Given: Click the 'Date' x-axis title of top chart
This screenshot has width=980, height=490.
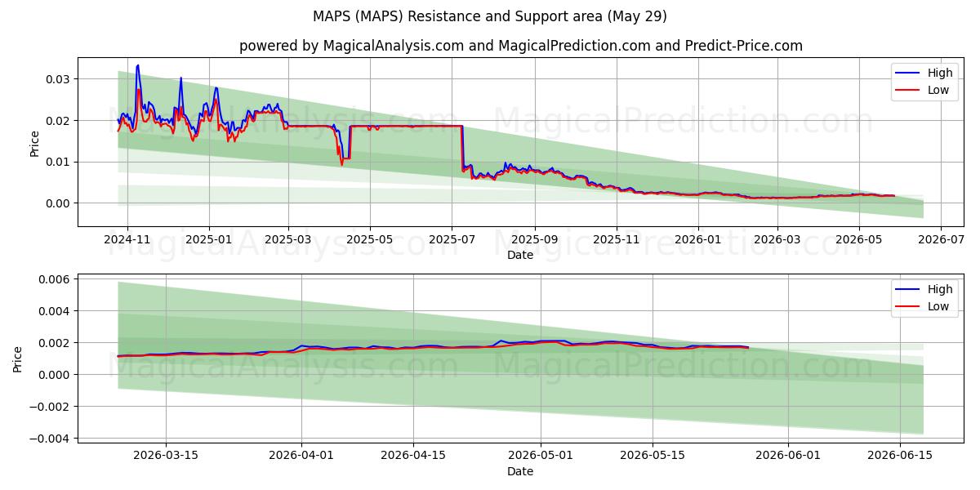Looking at the screenshot, I should click(520, 255).
